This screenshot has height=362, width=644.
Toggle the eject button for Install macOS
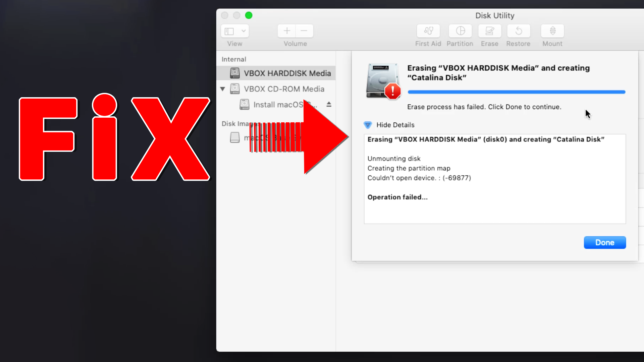pyautogui.click(x=329, y=105)
